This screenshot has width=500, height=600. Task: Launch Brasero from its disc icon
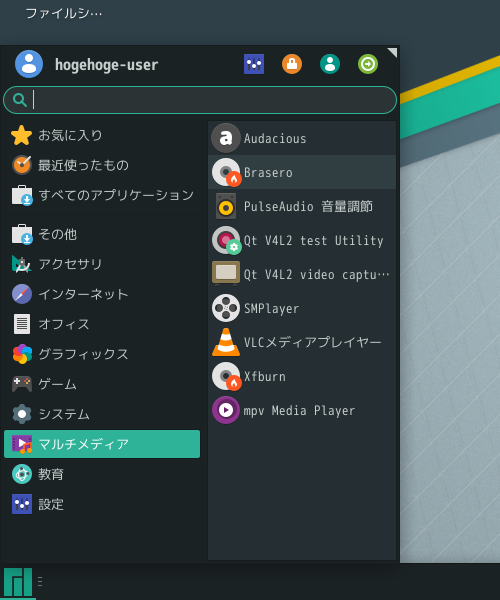click(x=226, y=172)
